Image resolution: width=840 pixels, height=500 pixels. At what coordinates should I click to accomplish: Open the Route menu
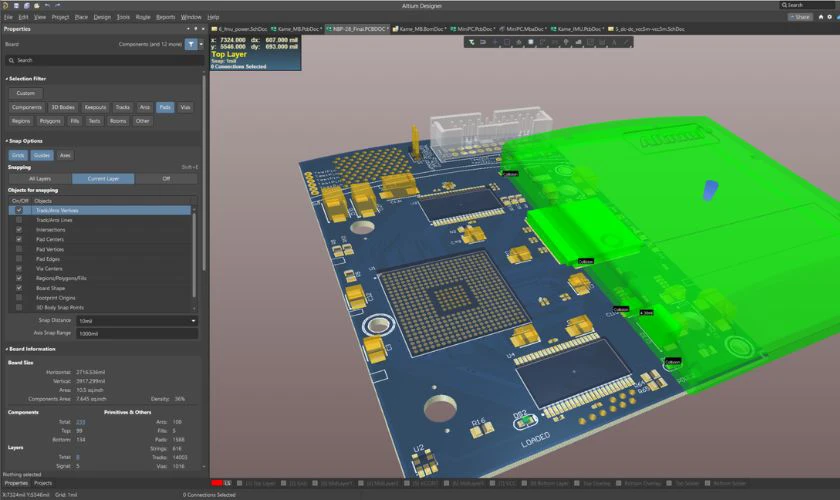coord(143,17)
